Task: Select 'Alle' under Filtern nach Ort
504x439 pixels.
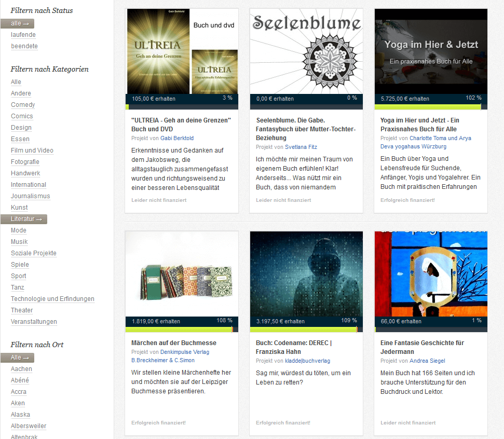Action: point(17,358)
